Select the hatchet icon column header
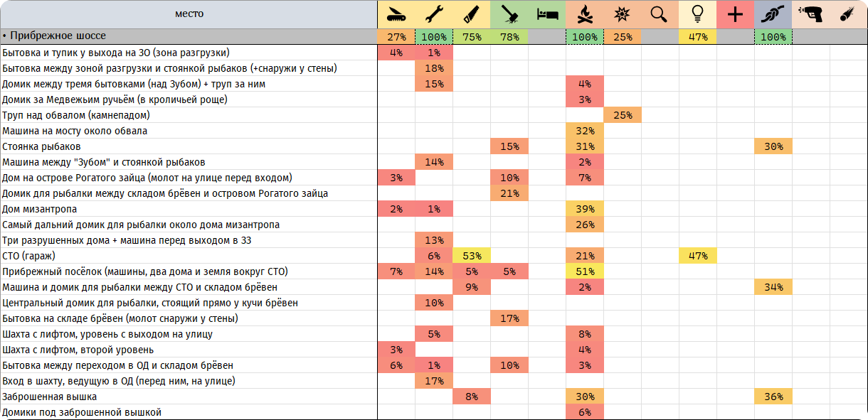The width and height of the screenshot is (868, 420). point(509,14)
